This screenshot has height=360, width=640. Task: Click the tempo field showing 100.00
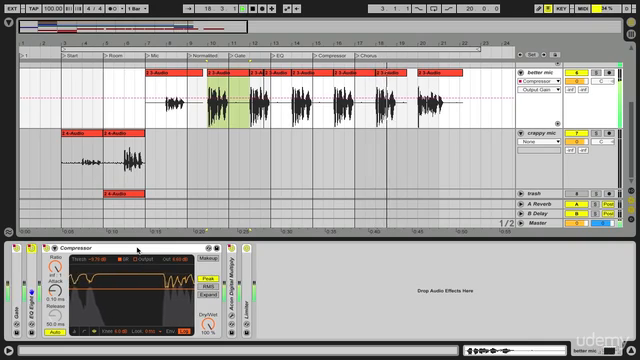click(53, 9)
